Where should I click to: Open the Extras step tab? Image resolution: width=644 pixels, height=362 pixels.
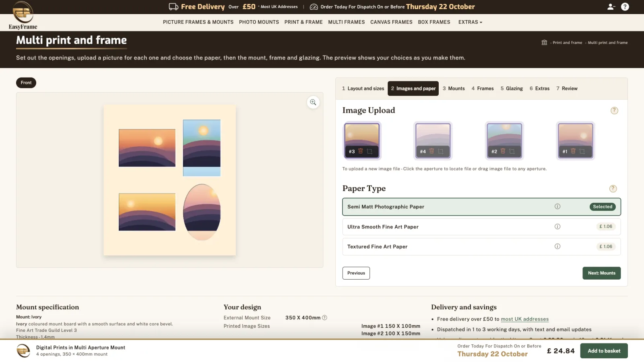point(539,88)
